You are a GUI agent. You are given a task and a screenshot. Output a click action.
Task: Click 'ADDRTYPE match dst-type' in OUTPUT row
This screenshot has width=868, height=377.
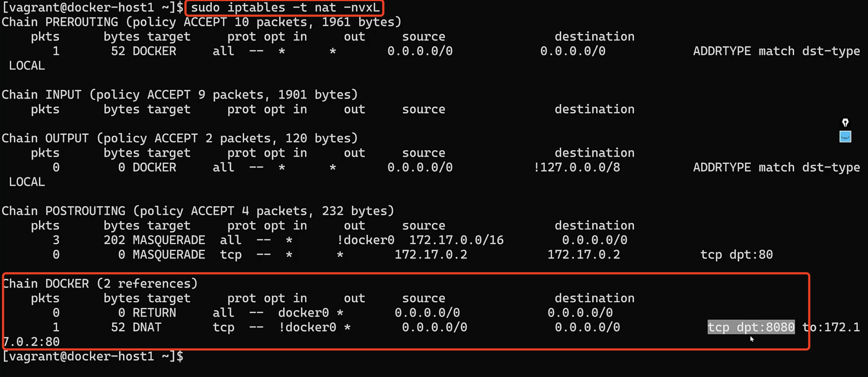pyautogui.click(x=776, y=168)
